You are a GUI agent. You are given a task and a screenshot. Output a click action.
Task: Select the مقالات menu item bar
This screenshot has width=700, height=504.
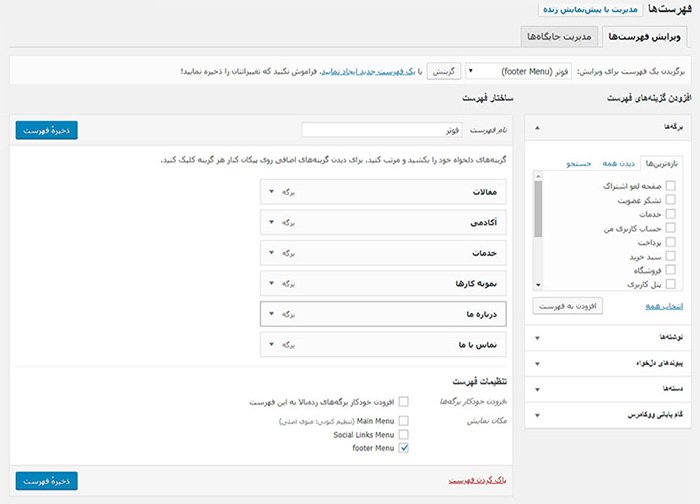[x=383, y=192]
